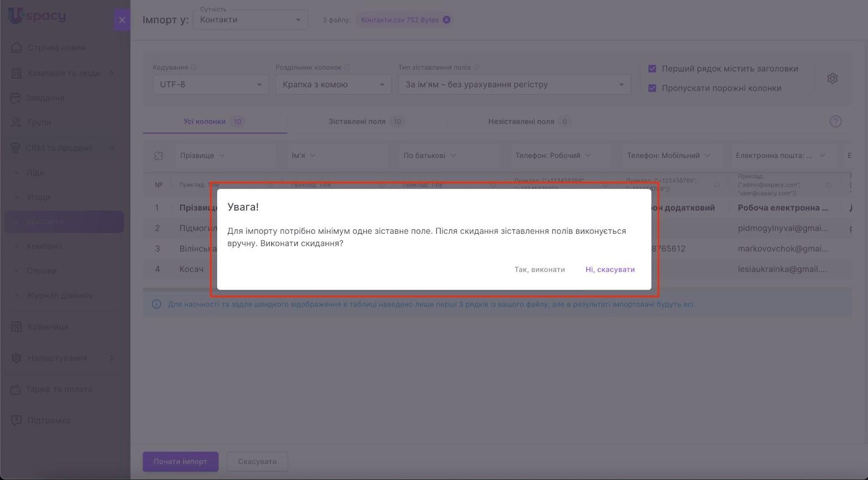Open the Крапка з комою delimiter dropdown

[334, 85]
